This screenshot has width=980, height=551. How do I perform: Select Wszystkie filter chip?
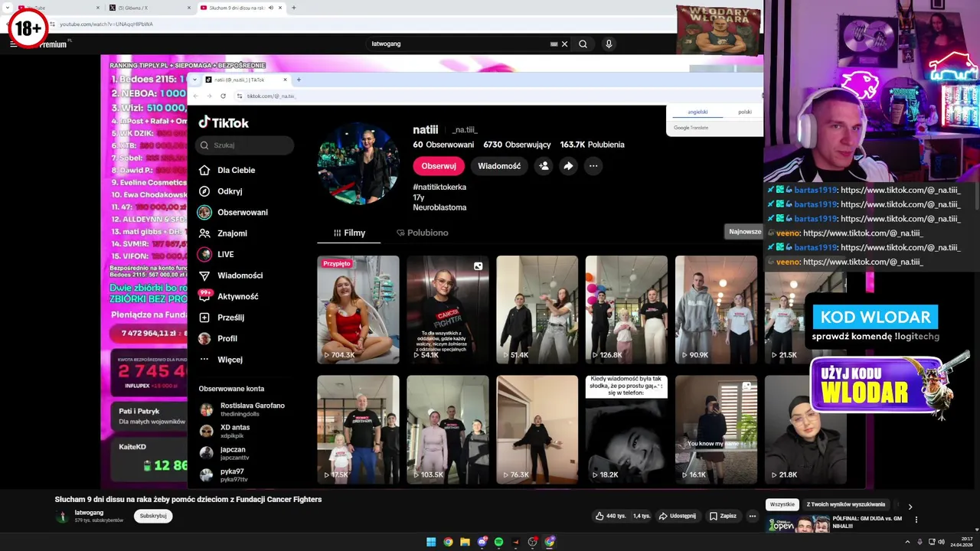(x=782, y=505)
